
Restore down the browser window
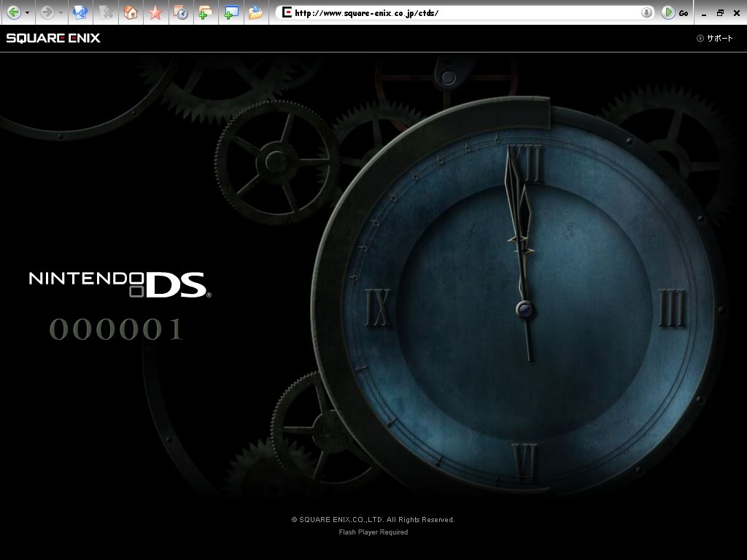point(720,12)
